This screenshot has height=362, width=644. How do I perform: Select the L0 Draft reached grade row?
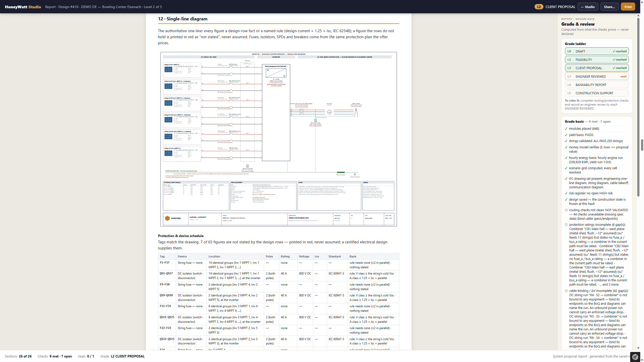coord(597,51)
